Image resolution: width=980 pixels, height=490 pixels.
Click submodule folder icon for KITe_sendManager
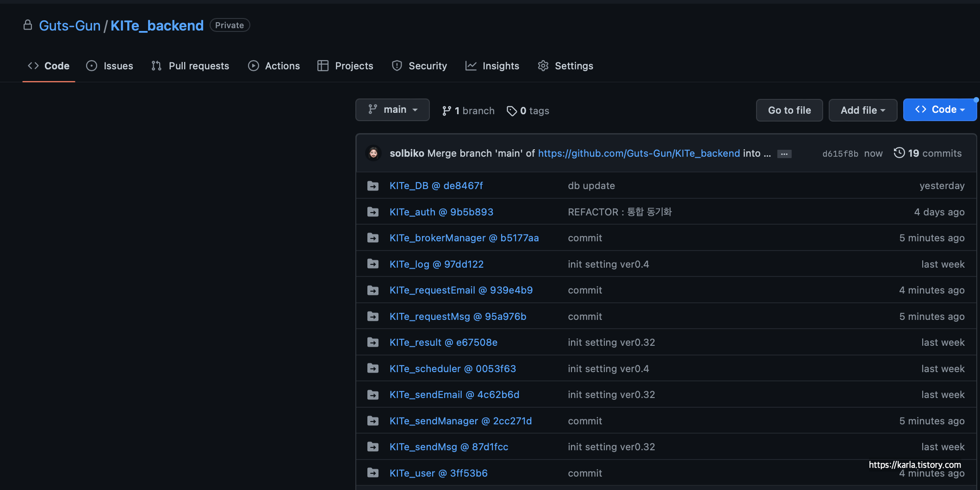click(x=373, y=421)
